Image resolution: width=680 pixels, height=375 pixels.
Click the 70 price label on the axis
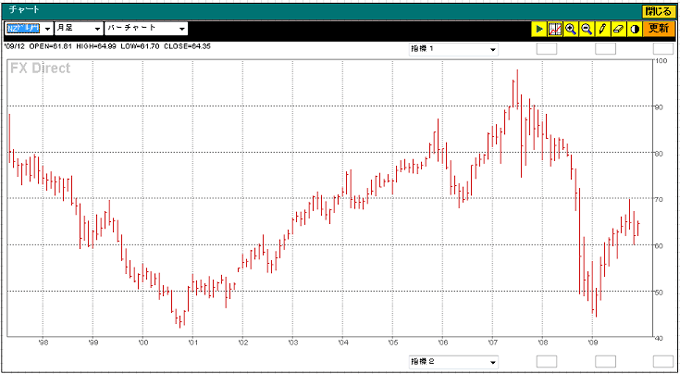(x=659, y=199)
